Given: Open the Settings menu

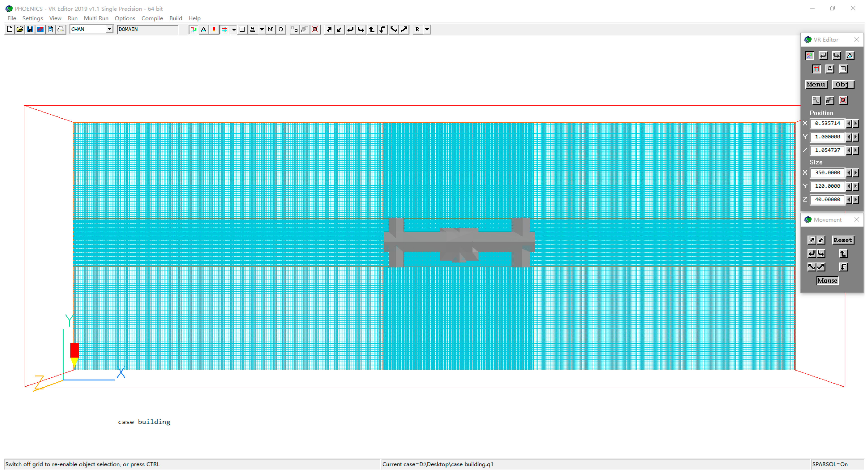Looking at the screenshot, I should tap(32, 18).
